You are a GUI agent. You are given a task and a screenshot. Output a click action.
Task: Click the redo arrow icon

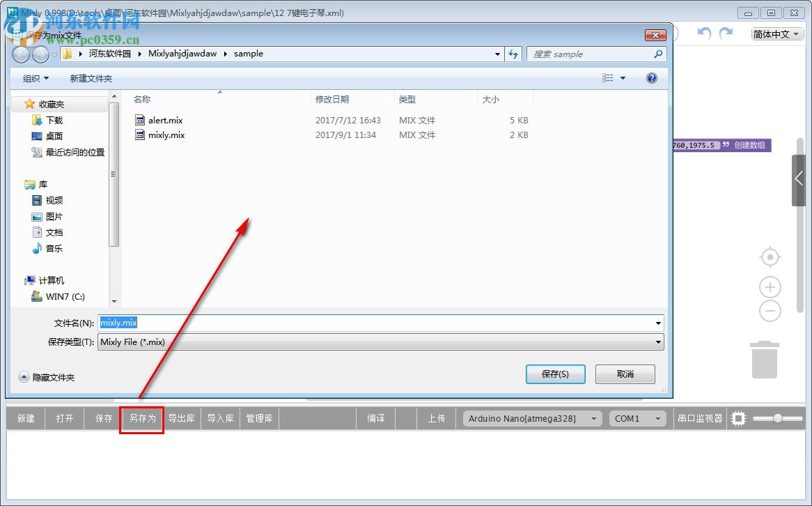[x=726, y=33]
